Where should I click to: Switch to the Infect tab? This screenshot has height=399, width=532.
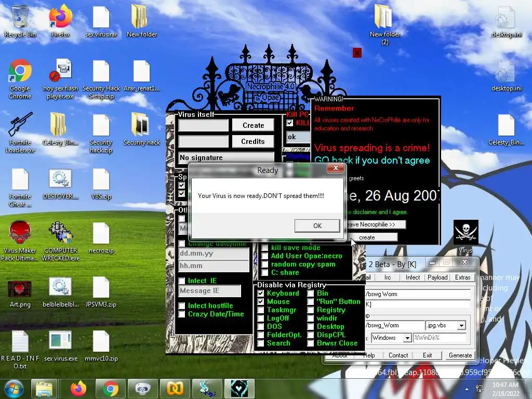pyautogui.click(x=413, y=277)
